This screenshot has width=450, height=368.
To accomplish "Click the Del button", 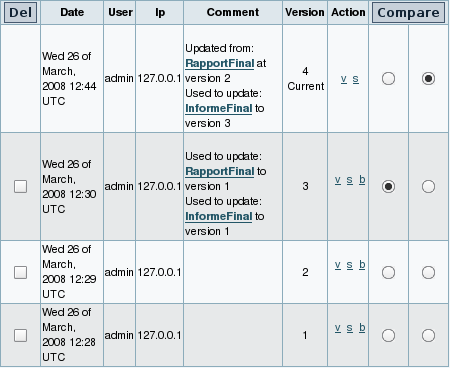I will pyautogui.click(x=20, y=13).
